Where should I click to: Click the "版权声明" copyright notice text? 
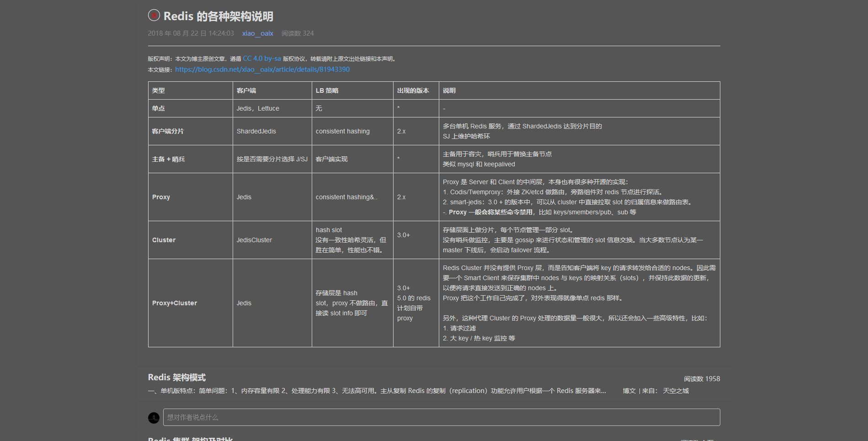[272, 58]
